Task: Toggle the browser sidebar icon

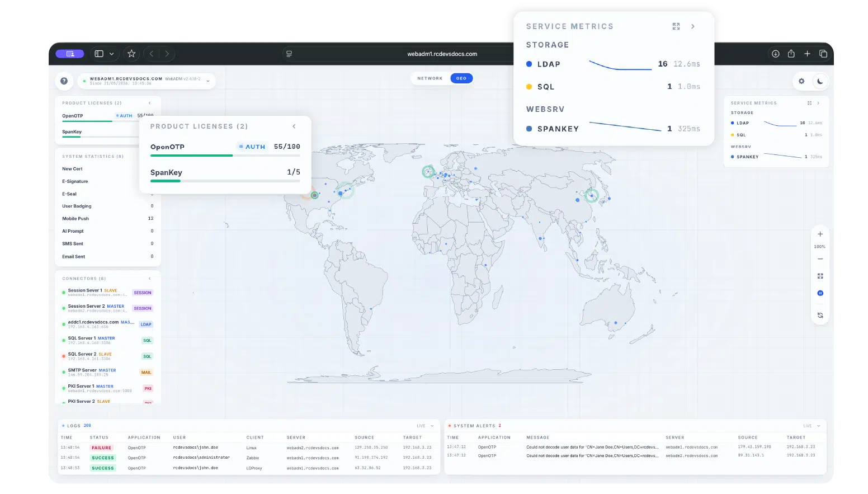Action: click(99, 54)
